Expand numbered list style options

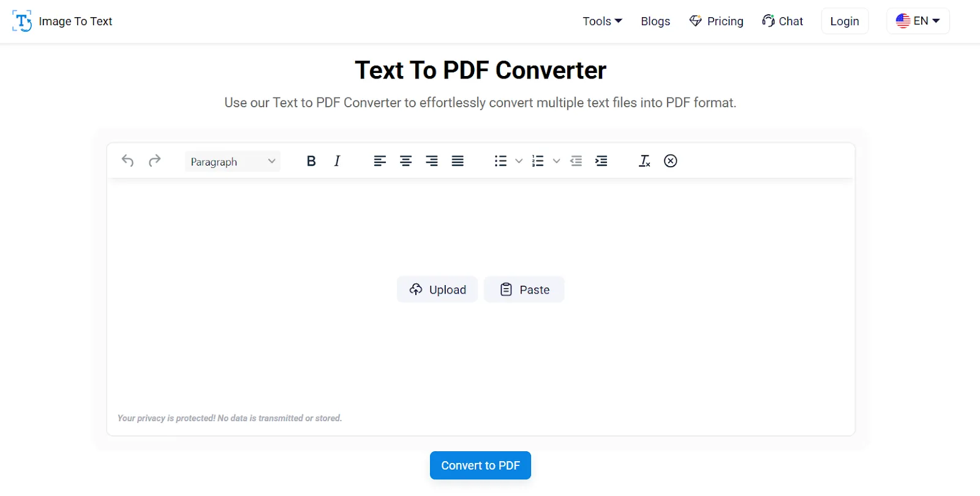point(556,161)
